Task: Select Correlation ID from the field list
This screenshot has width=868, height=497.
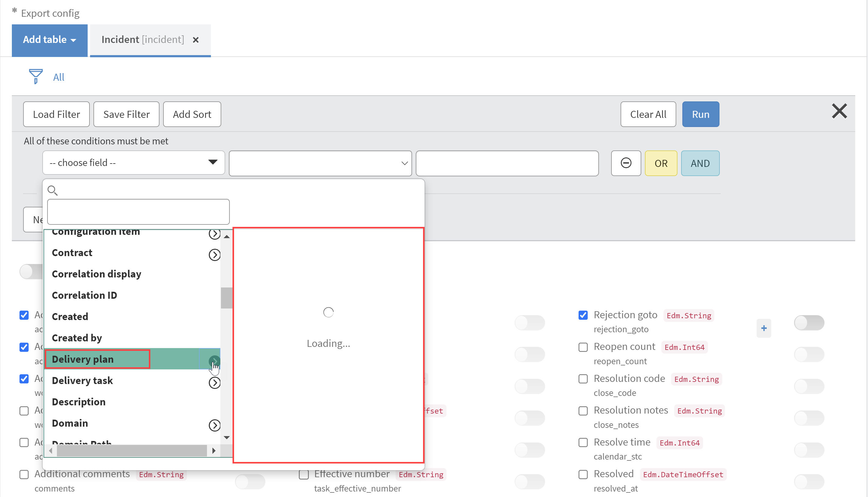Action: tap(84, 295)
